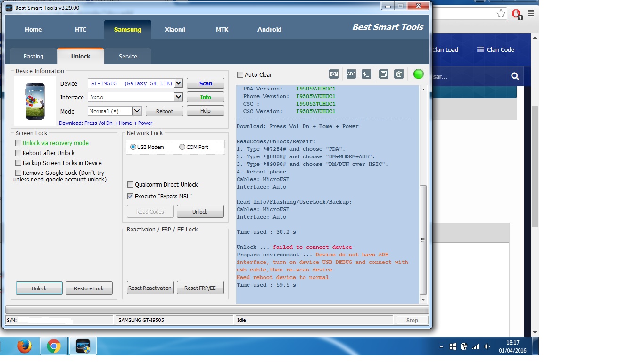
Task: Click the Clan Code link in browser
Action: click(x=495, y=49)
